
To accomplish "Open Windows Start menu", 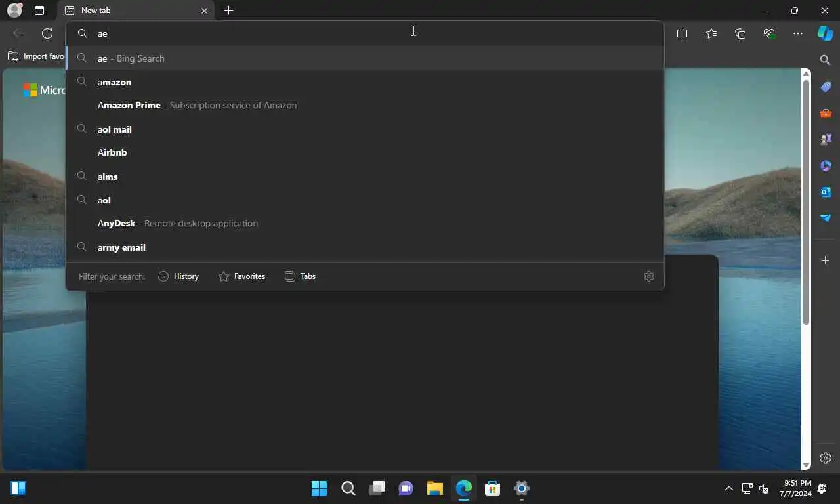I will pyautogui.click(x=319, y=488).
